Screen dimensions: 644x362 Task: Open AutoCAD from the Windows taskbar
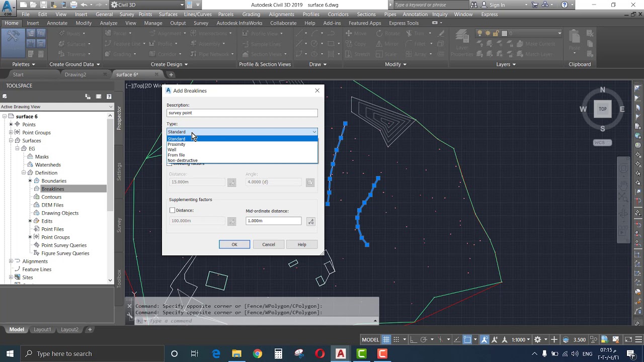[x=341, y=353]
